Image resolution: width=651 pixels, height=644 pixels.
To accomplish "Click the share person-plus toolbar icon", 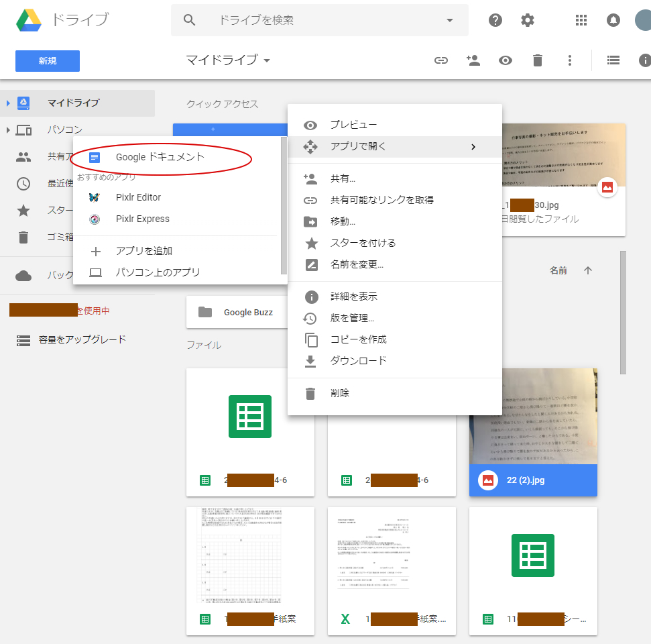I will tap(473, 60).
